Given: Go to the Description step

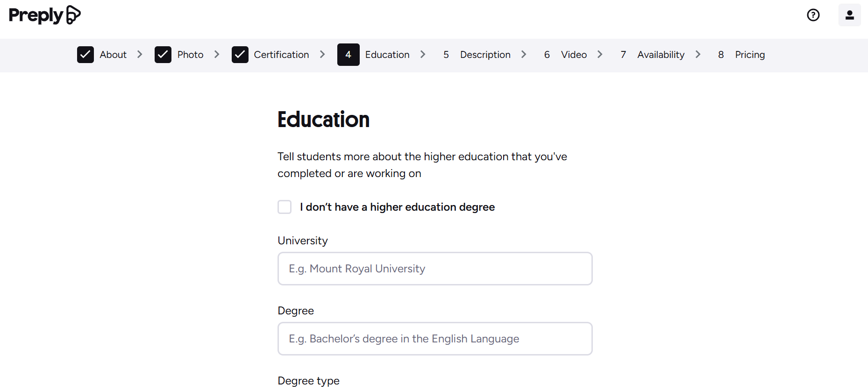Looking at the screenshot, I should [485, 55].
